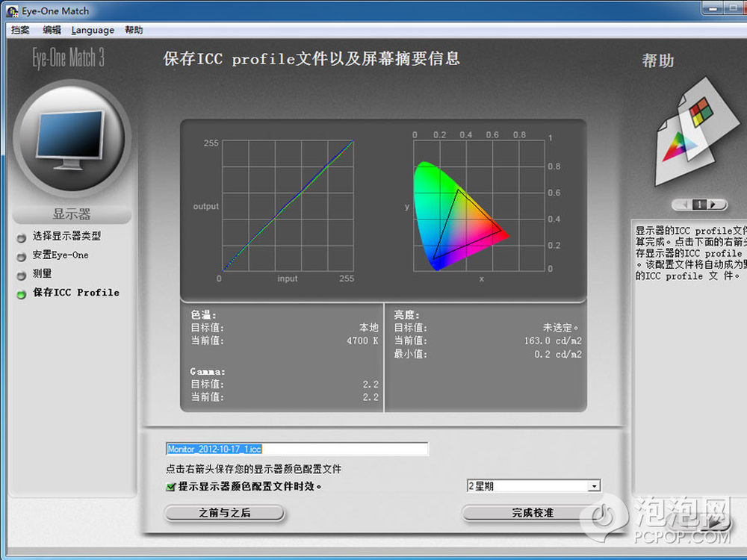Open the 帮助 menu in the menu bar
747x560 pixels.
click(134, 30)
